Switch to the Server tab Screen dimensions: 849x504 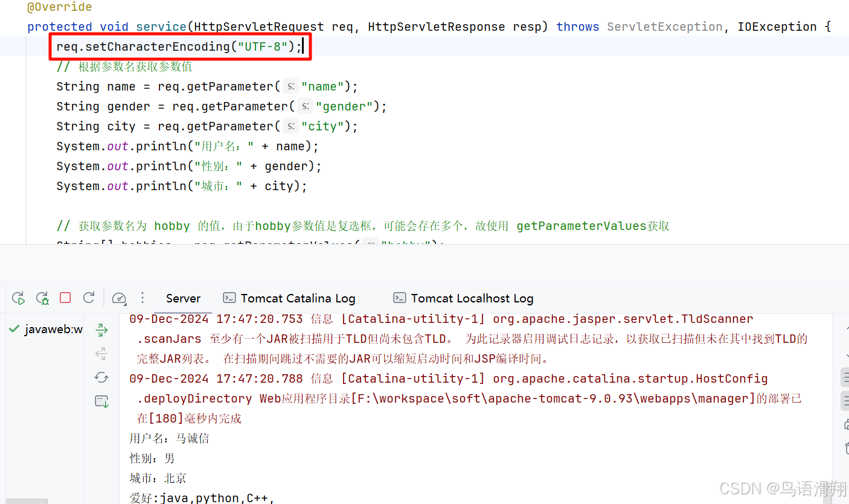click(x=183, y=298)
